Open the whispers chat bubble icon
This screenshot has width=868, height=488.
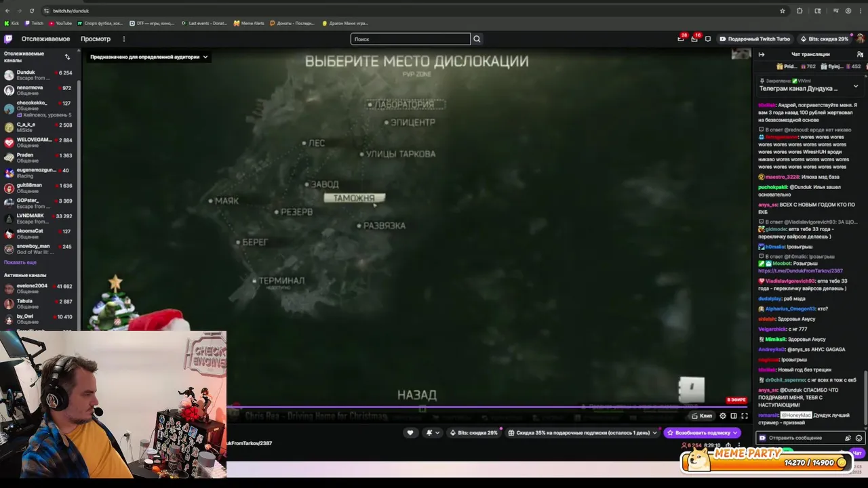[x=708, y=39]
